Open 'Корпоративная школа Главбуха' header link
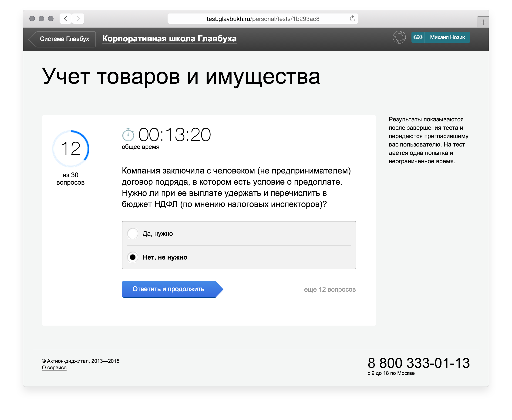512x420 pixels. click(169, 39)
